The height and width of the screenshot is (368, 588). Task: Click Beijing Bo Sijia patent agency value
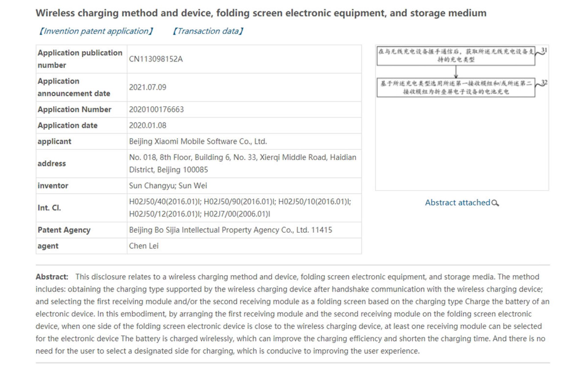click(230, 230)
